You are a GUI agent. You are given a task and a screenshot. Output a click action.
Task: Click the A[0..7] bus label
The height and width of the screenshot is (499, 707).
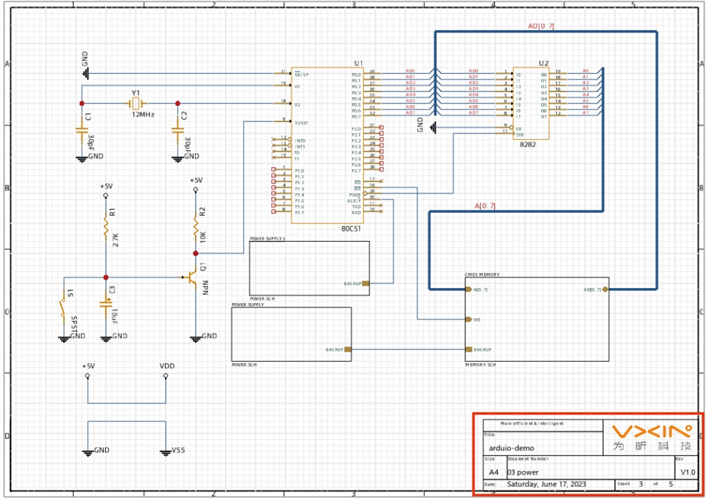tap(484, 206)
